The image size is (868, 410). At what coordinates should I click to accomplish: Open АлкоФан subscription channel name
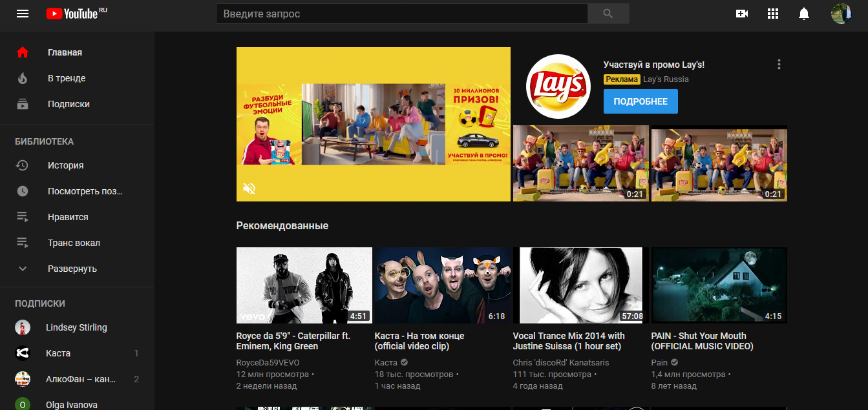pyautogui.click(x=80, y=379)
